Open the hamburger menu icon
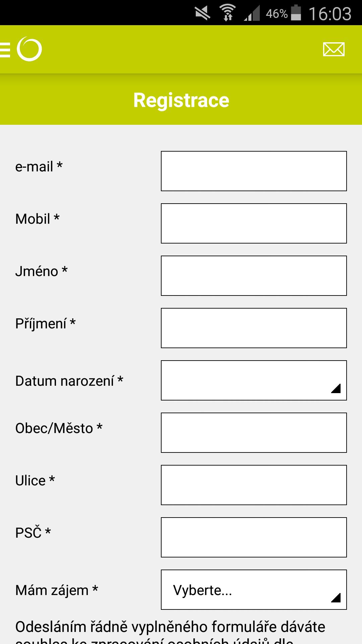The width and height of the screenshot is (362, 644). (x=5, y=50)
